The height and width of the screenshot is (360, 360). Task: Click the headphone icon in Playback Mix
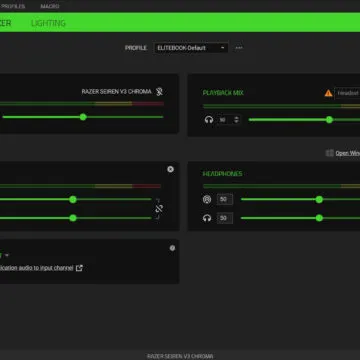[x=209, y=120]
